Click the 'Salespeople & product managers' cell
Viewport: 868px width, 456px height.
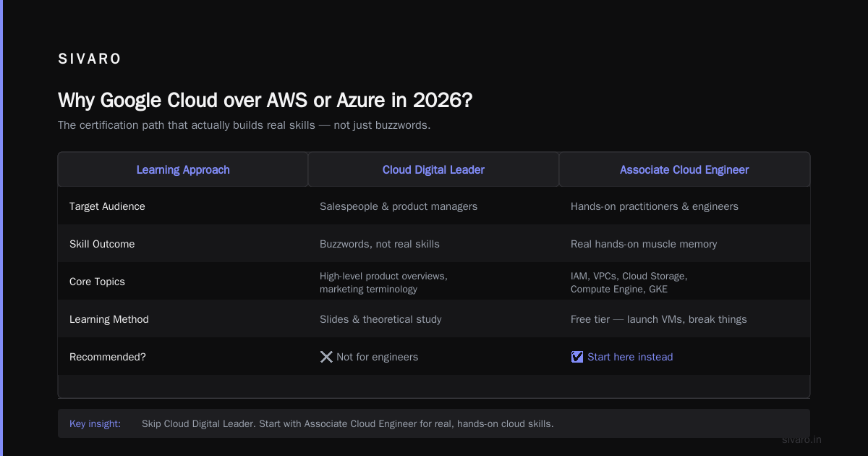(x=399, y=206)
